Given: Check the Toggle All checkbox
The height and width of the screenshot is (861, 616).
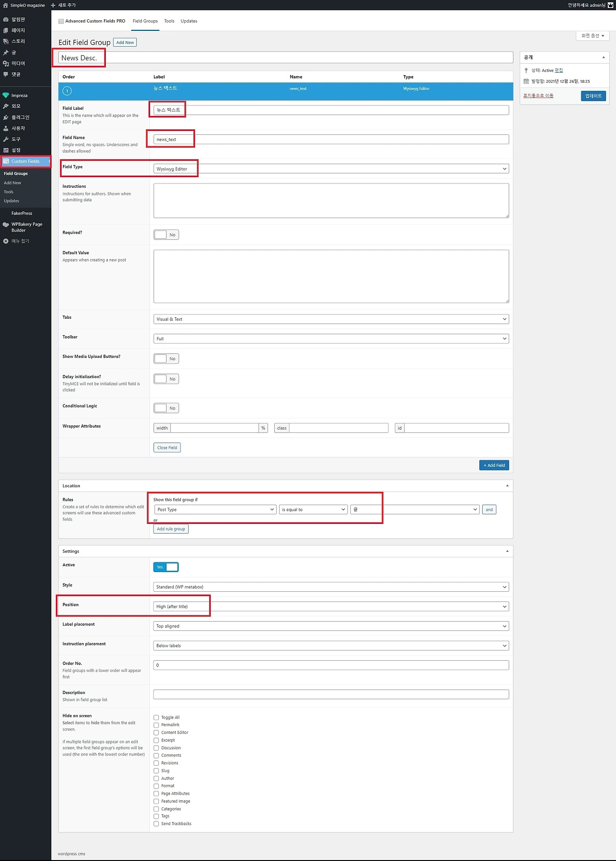Looking at the screenshot, I should pos(156,717).
